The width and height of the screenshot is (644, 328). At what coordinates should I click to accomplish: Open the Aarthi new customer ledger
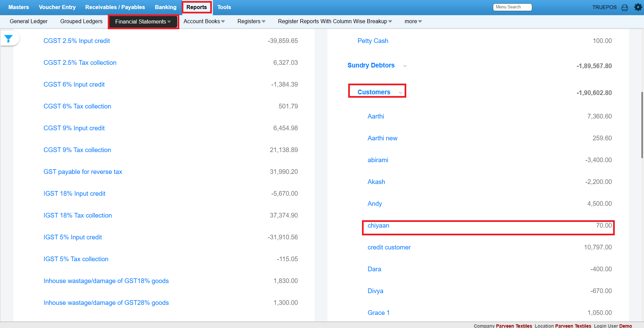tap(382, 138)
